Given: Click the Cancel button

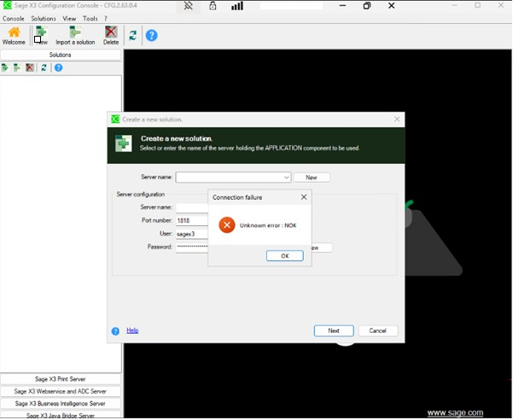Looking at the screenshot, I should click(378, 330).
